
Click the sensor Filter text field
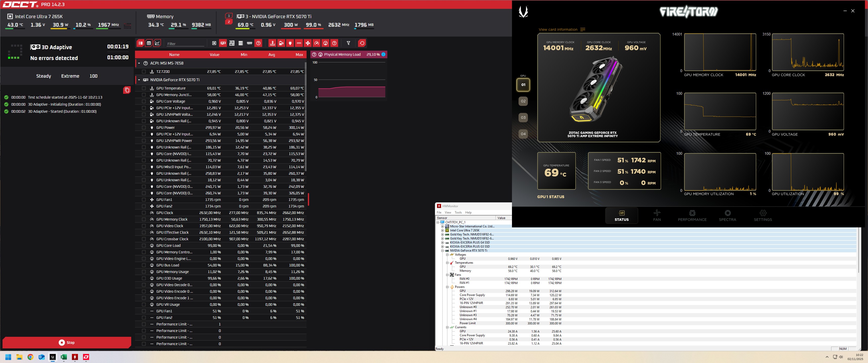click(185, 44)
